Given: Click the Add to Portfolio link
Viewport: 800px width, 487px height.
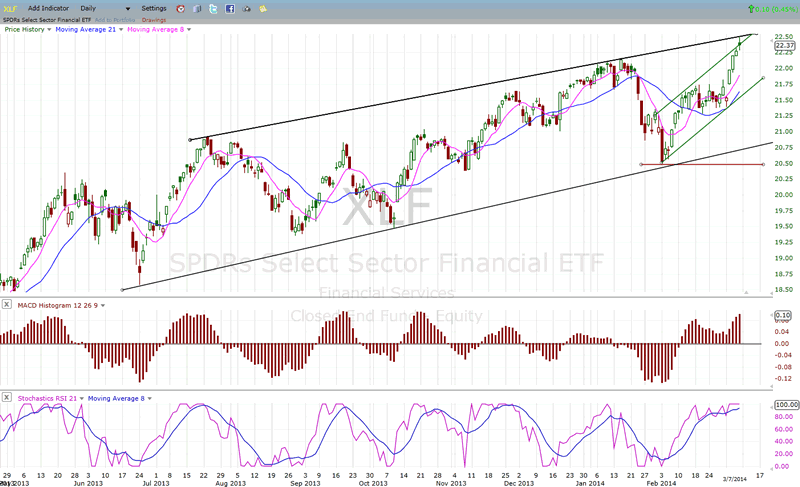Looking at the screenshot, I should pyautogui.click(x=113, y=18).
